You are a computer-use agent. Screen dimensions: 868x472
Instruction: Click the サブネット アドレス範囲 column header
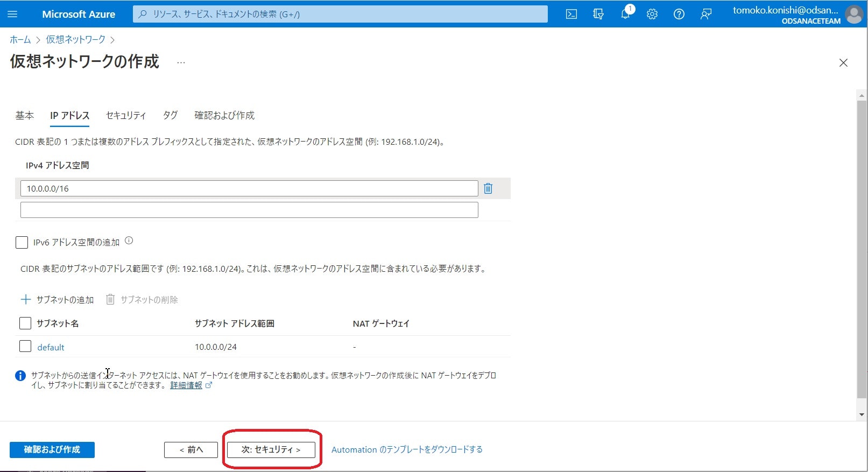pos(235,323)
